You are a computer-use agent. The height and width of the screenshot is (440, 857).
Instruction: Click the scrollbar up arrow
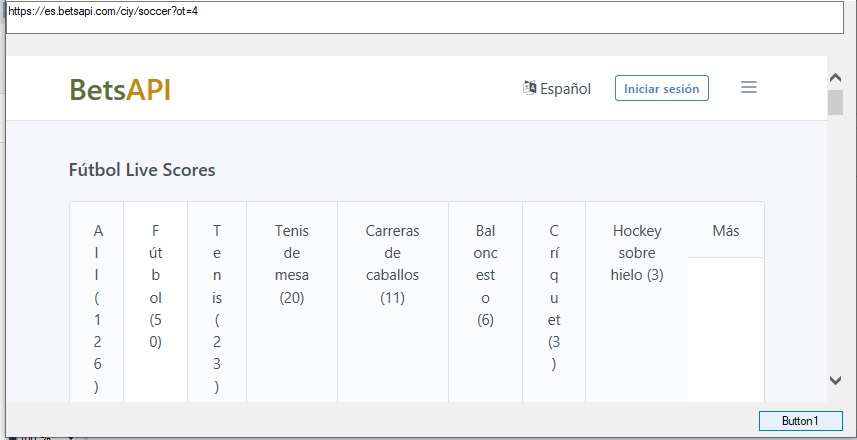coord(836,77)
